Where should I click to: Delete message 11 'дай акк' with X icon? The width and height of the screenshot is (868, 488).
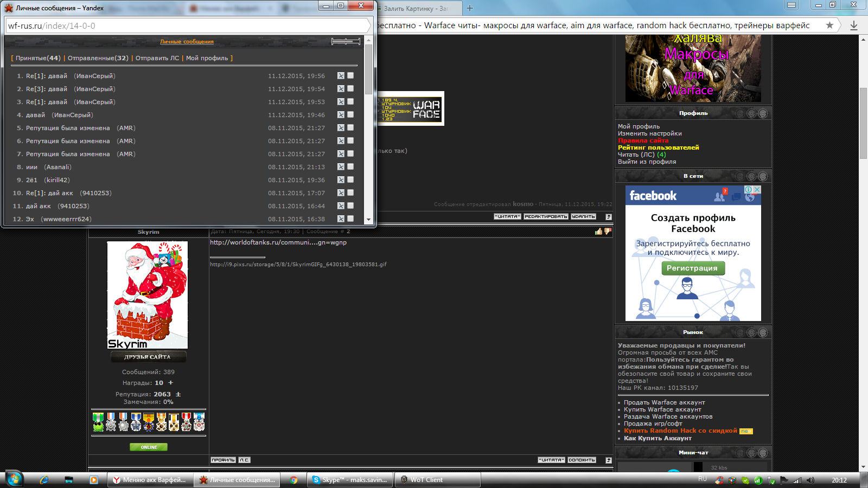pyautogui.click(x=341, y=206)
